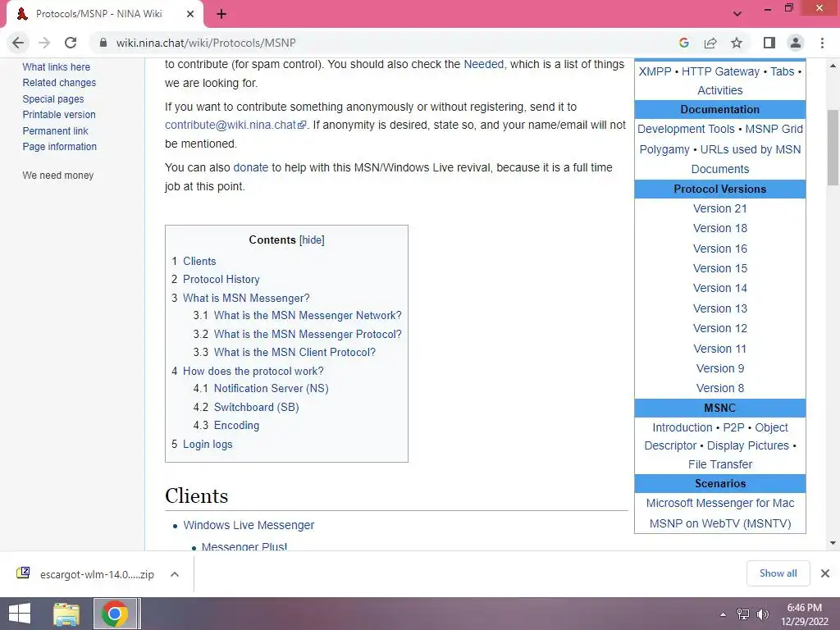Screen dimensions: 840x630
Task: Open the Chrome profile avatar
Action: coord(796,43)
